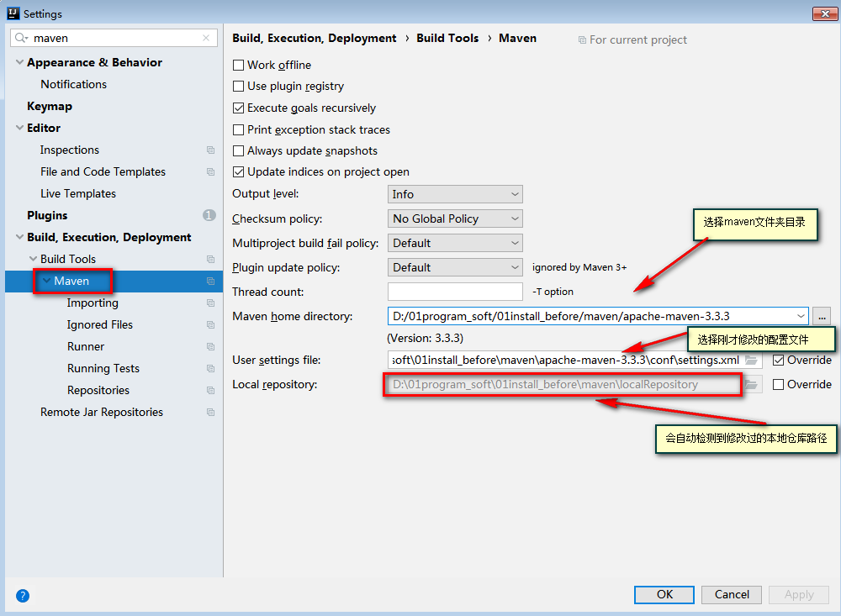
Task: Click Build Tools in the breadcrumb
Action: (x=447, y=38)
